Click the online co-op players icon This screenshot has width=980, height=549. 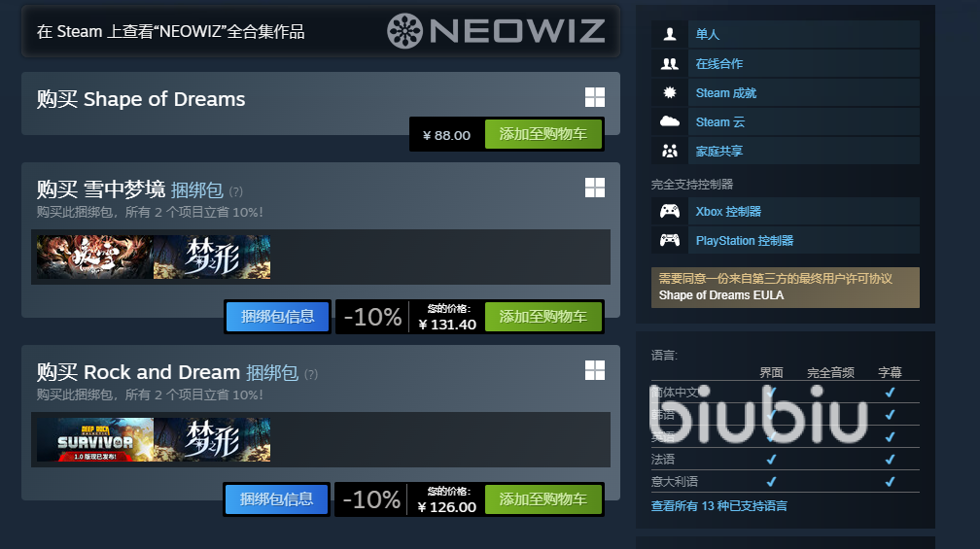click(669, 63)
